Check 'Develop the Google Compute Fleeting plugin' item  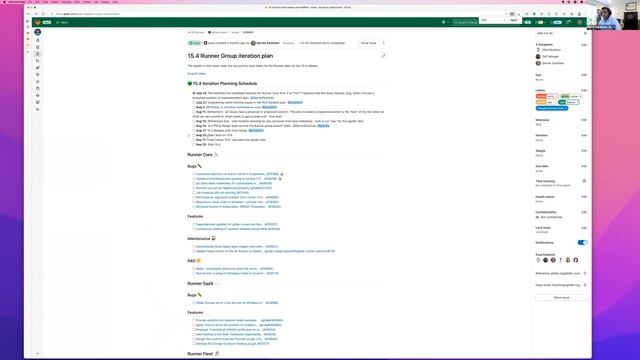click(x=194, y=344)
